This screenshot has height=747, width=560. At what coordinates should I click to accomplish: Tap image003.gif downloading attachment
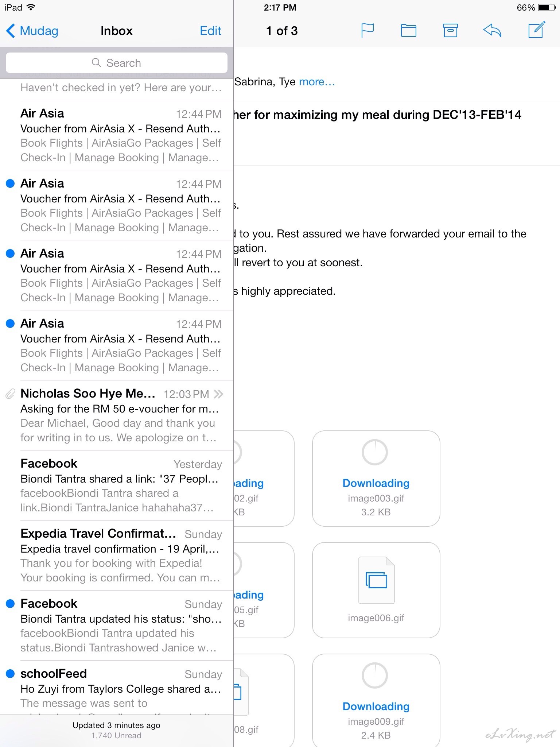point(376,479)
